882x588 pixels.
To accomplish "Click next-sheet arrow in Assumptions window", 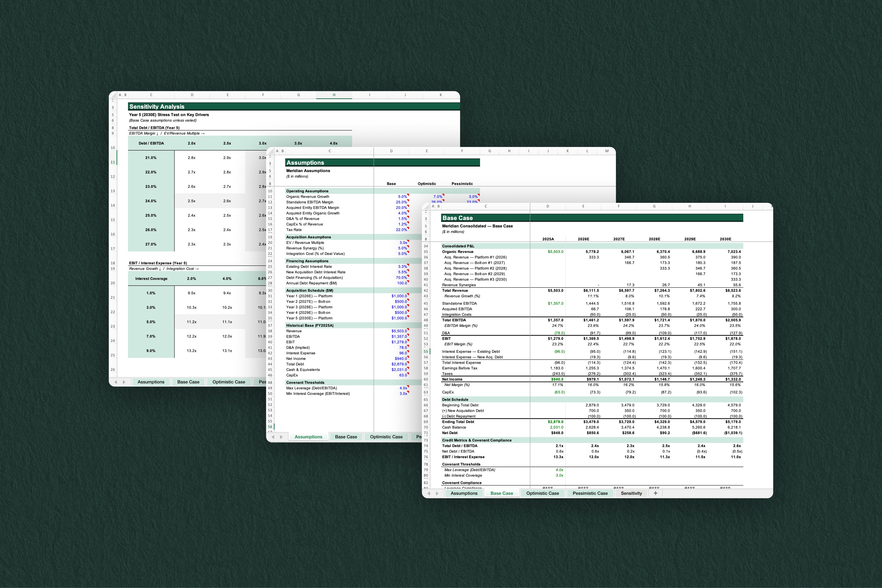I will [281, 437].
